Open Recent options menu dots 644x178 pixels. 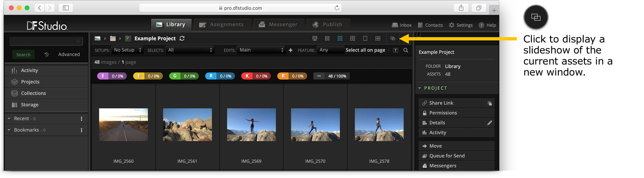tap(82, 119)
